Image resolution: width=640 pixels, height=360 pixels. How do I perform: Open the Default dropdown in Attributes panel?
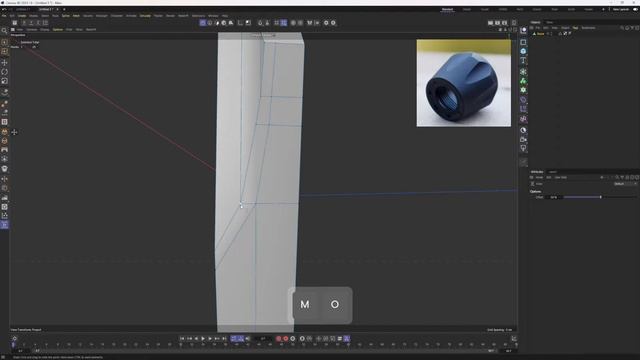tap(626, 184)
